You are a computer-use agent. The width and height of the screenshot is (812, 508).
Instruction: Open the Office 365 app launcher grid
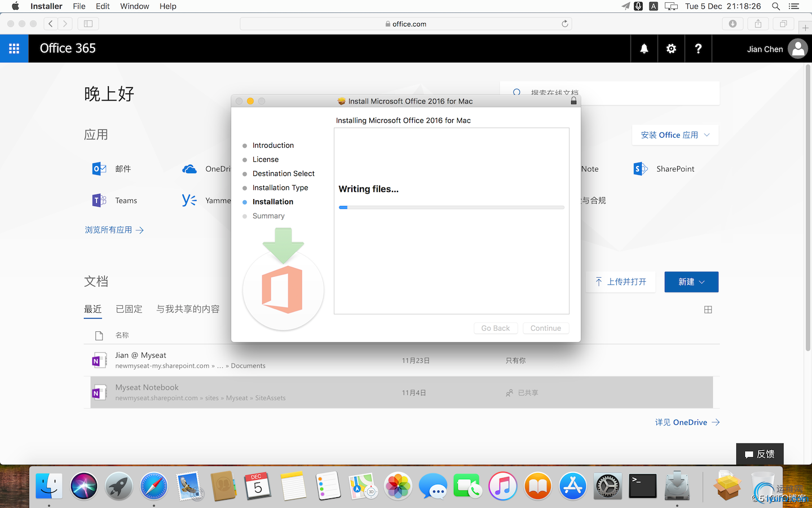coord(14,49)
